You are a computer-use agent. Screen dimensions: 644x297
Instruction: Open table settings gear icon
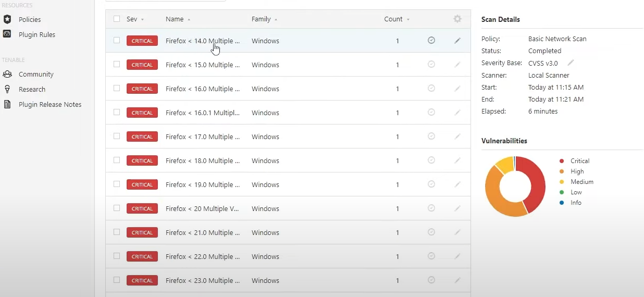457,19
